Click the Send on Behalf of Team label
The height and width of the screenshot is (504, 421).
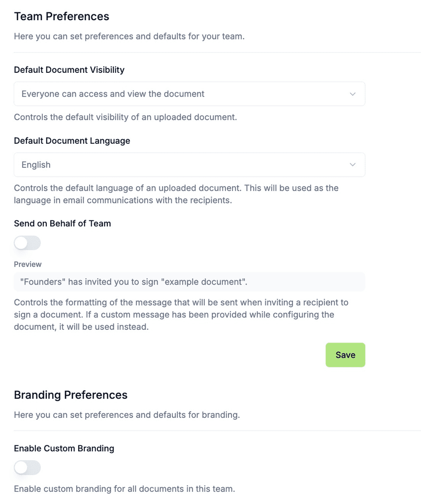pos(63,223)
